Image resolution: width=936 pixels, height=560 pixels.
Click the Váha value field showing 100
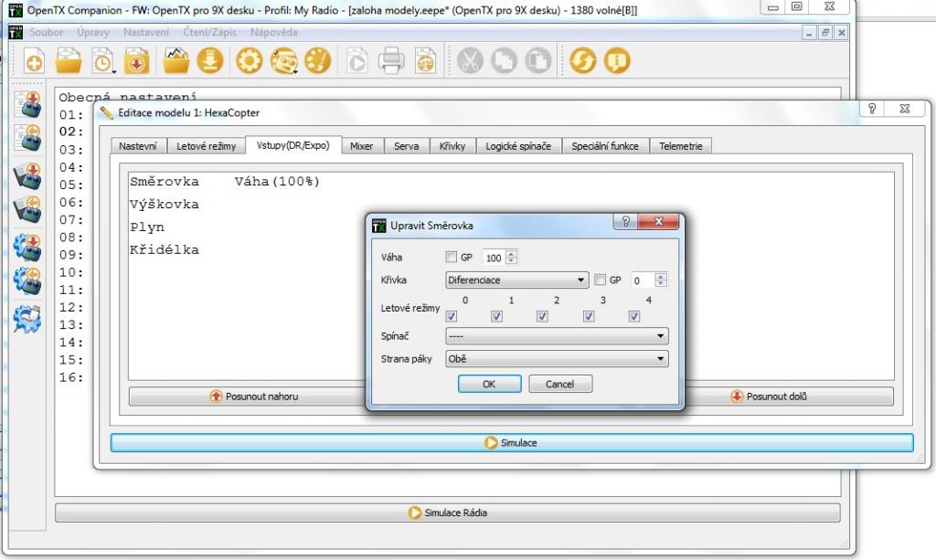(x=494, y=259)
